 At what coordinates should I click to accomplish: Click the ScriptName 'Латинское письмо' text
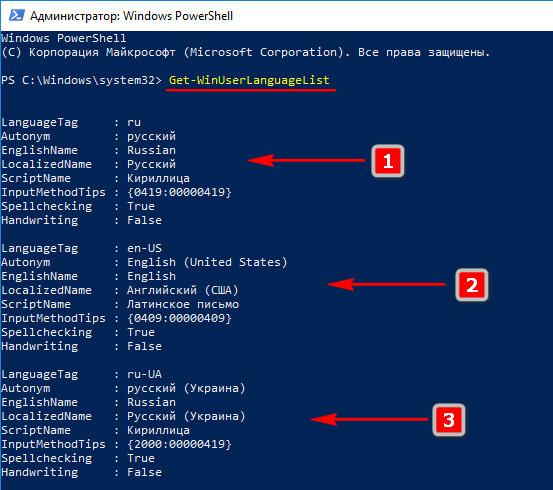pos(183,304)
